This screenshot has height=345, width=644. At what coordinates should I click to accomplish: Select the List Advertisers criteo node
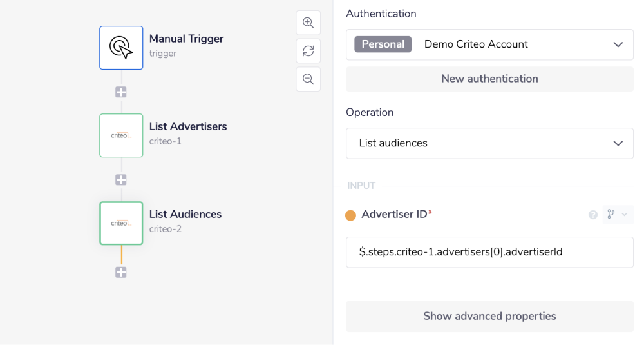click(x=121, y=135)
